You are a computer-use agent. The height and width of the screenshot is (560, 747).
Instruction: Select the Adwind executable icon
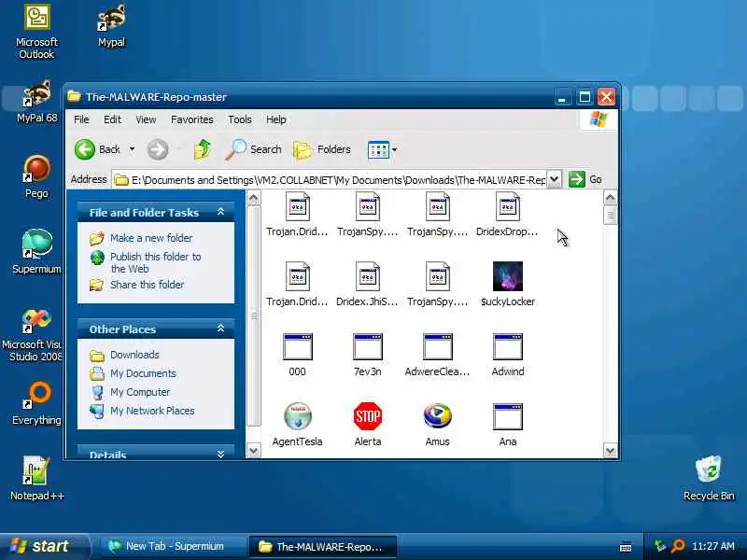(507, 346)
